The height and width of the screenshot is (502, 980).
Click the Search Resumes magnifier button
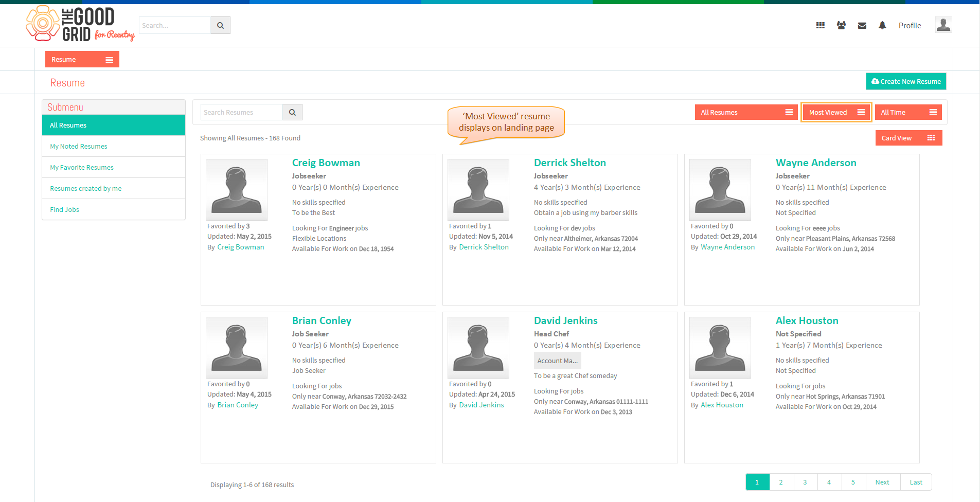292,112
